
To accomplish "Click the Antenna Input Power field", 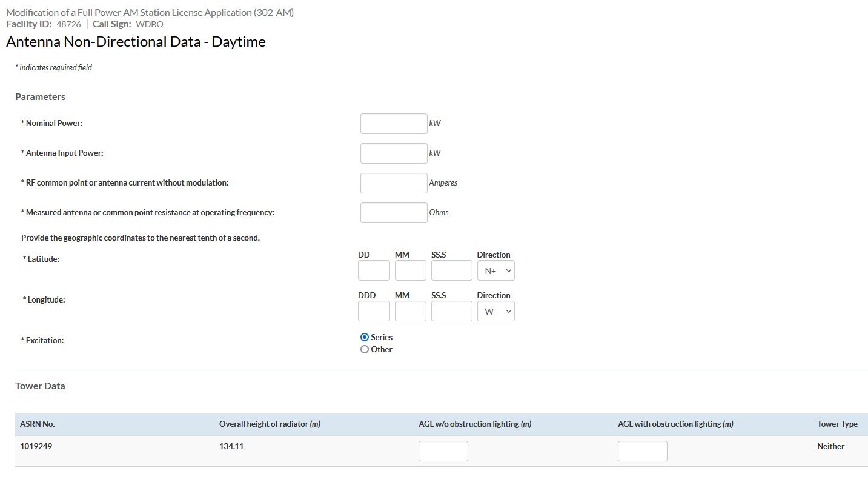I will (394, 153).
